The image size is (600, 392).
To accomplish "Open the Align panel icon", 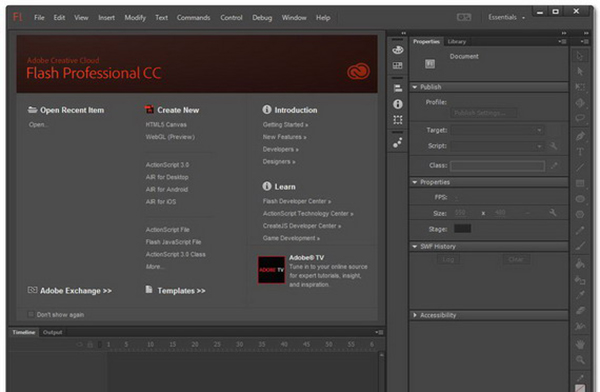I will click(x=398, y=88).
